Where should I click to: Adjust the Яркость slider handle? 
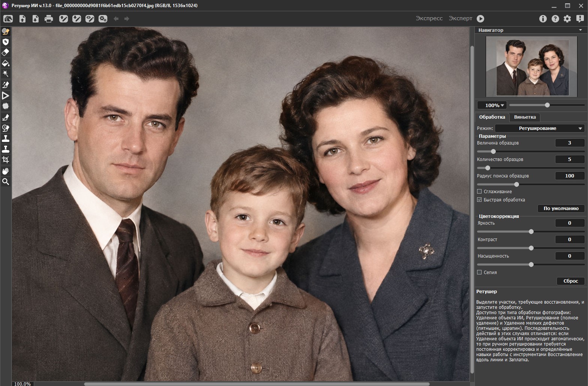tap(531, 232)
